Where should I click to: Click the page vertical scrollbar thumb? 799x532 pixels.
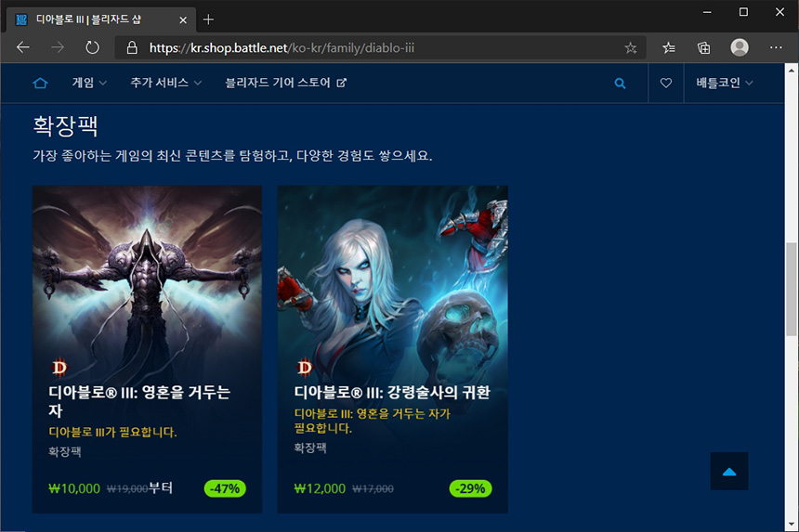coord(791,289)
